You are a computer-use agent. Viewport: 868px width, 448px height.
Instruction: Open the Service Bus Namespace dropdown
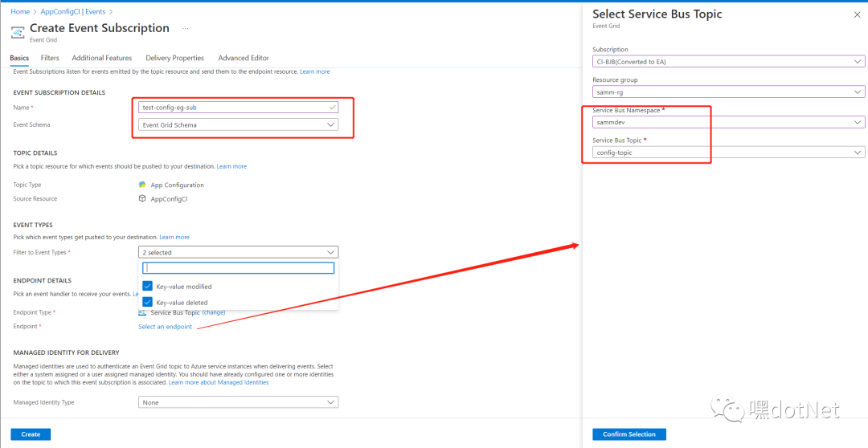728,122
